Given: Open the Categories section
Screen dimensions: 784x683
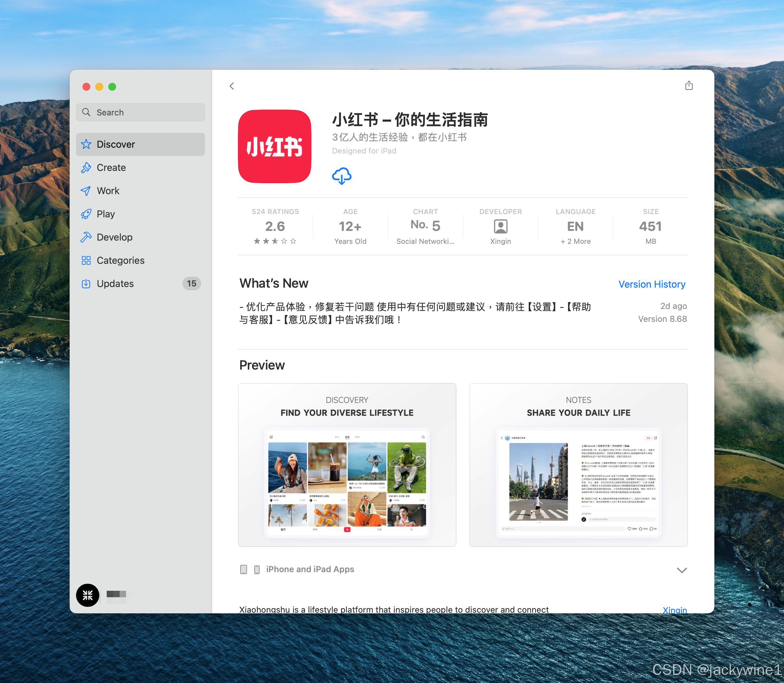Looking at the screenshot, I should coord(120,261).
